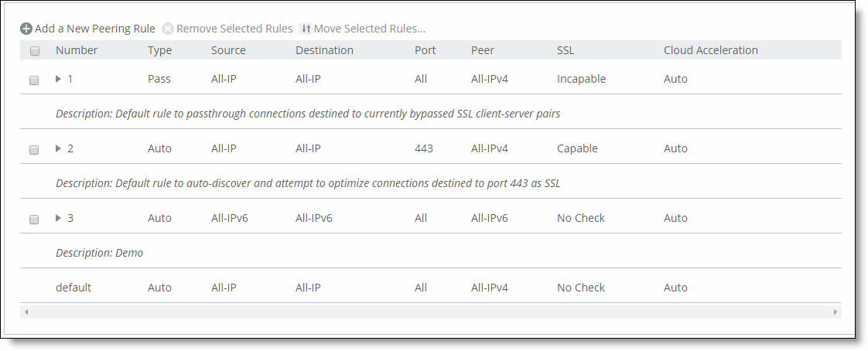Click Add a New Peering Rule
The width and height of the screenshot is (868, 351).
pyautogui.click(x=95, y=29)
